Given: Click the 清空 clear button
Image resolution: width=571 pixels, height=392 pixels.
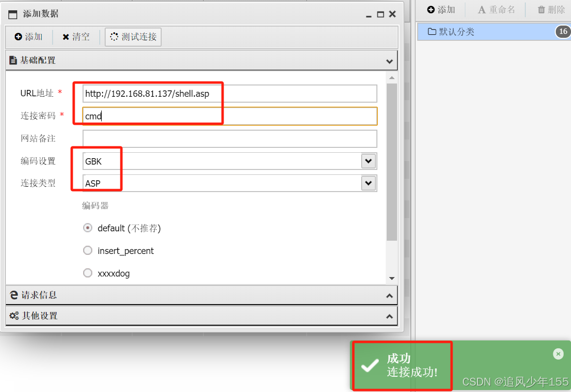Looking at the screenshot, I should tap(76, 37).
